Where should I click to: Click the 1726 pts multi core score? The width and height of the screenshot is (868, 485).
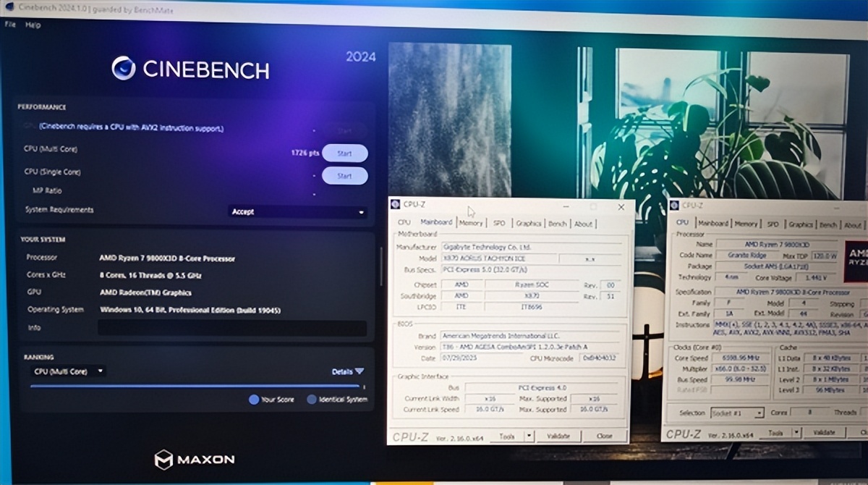coord(305,153)
